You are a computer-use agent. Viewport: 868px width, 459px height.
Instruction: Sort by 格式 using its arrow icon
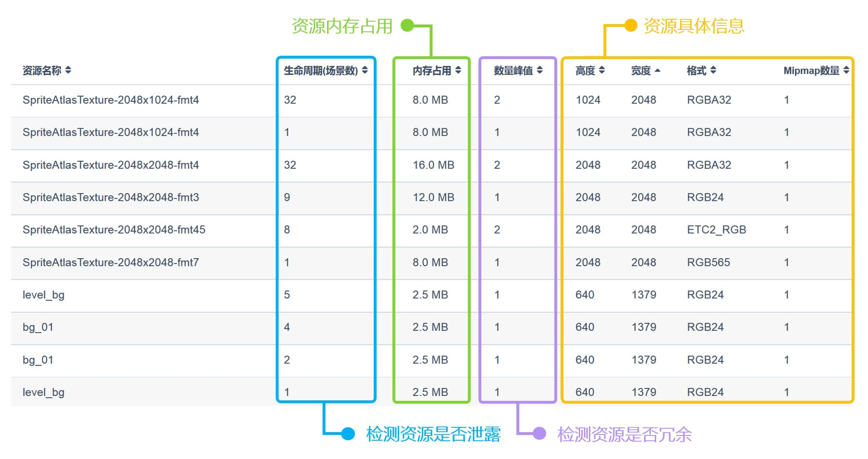(x=713, y=70)
